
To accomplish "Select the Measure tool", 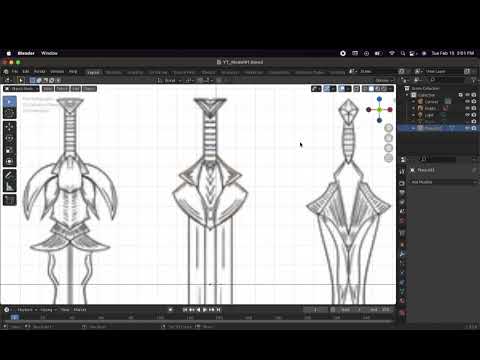I will pos(9,186).
